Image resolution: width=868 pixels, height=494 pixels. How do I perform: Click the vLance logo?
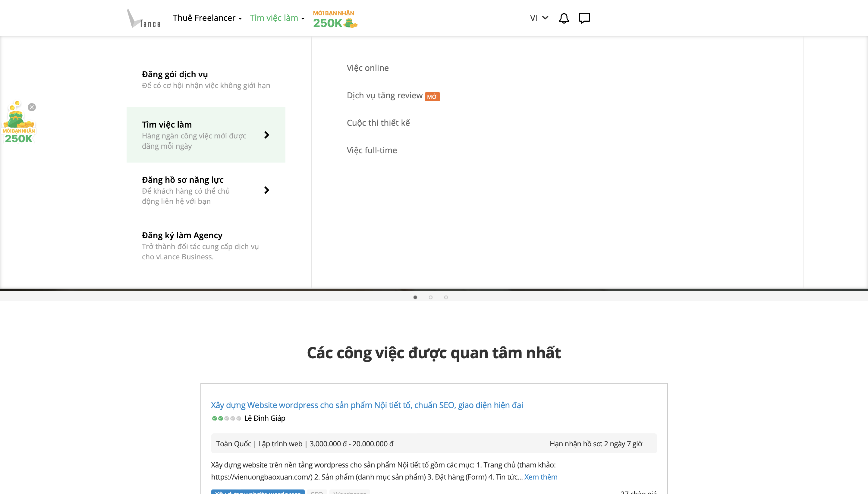(143, 18)
